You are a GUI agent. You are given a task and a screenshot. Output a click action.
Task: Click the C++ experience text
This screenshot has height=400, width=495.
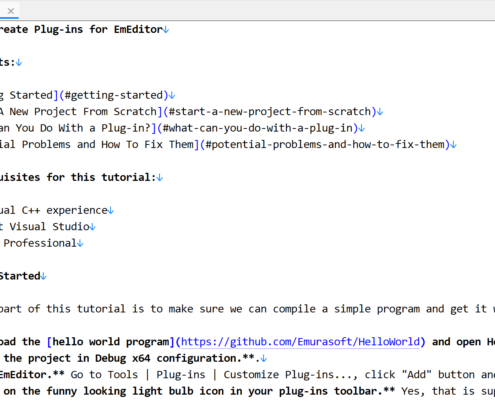pos(65,211)
